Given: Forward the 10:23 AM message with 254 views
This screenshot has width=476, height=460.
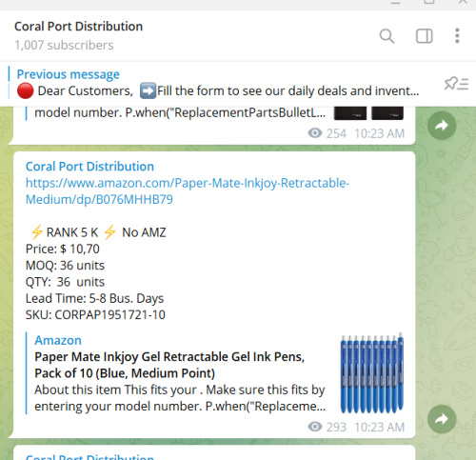Looking at the screenshot, I should 442,126.
